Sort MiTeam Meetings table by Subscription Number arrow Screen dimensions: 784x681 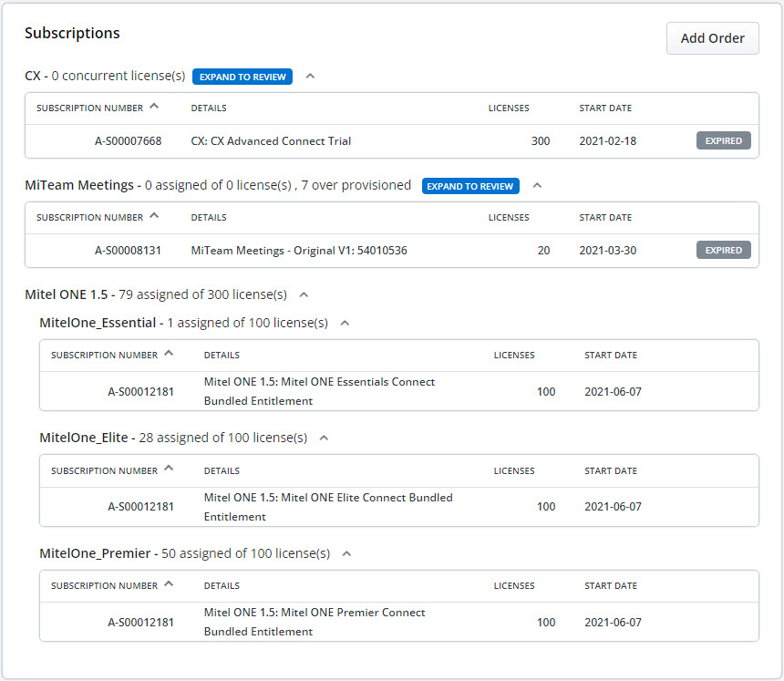(x=154, y=215)
